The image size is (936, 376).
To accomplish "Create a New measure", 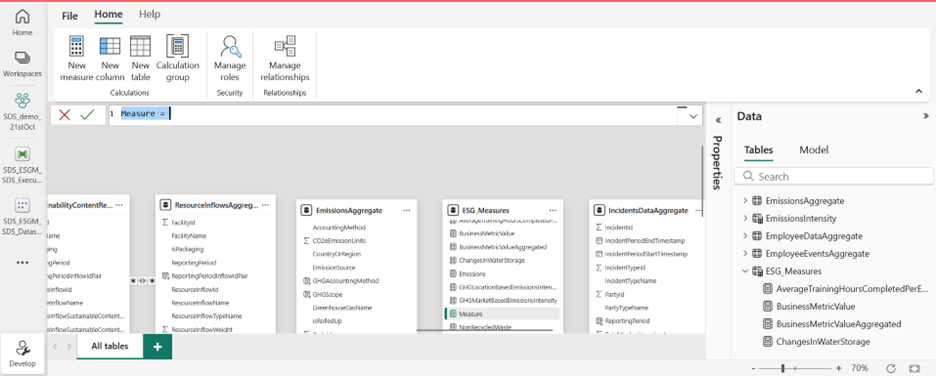I will (76, 58).
